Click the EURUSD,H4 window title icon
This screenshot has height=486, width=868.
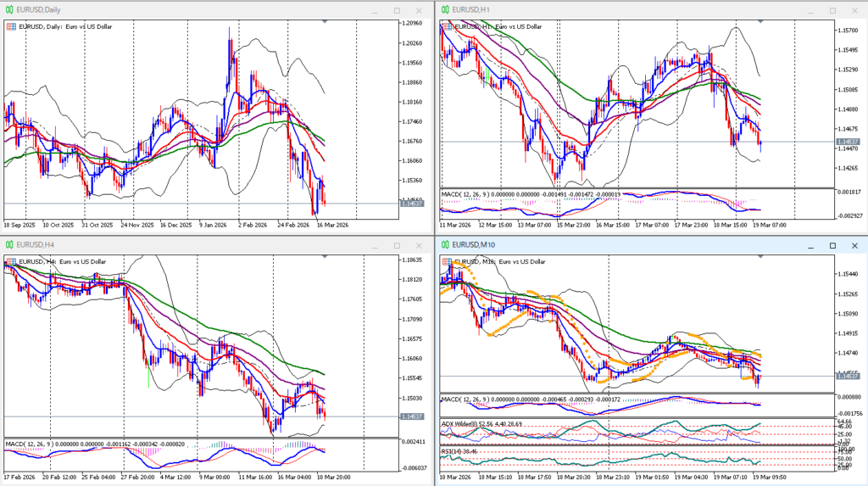point(9,246)
